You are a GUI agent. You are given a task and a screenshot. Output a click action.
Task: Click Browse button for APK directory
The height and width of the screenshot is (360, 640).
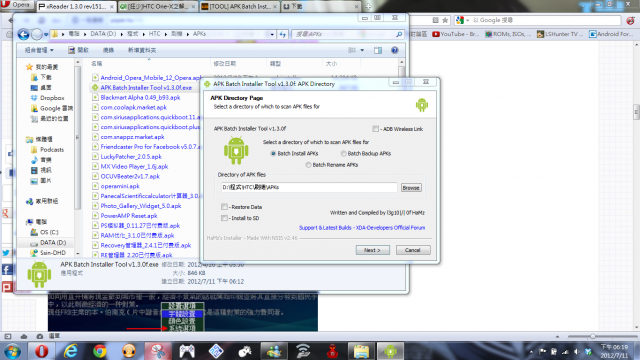point(411,188)
